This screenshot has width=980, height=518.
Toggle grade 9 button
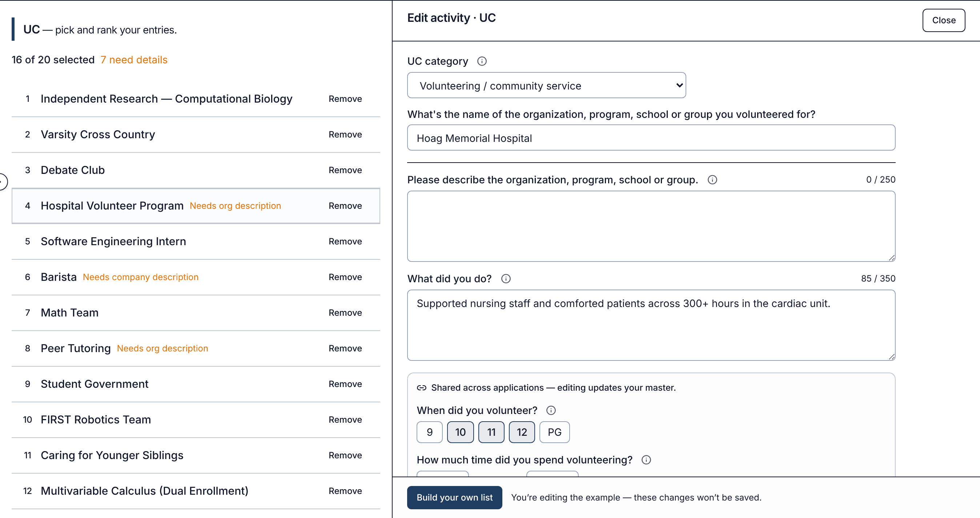tap(430, 432)
